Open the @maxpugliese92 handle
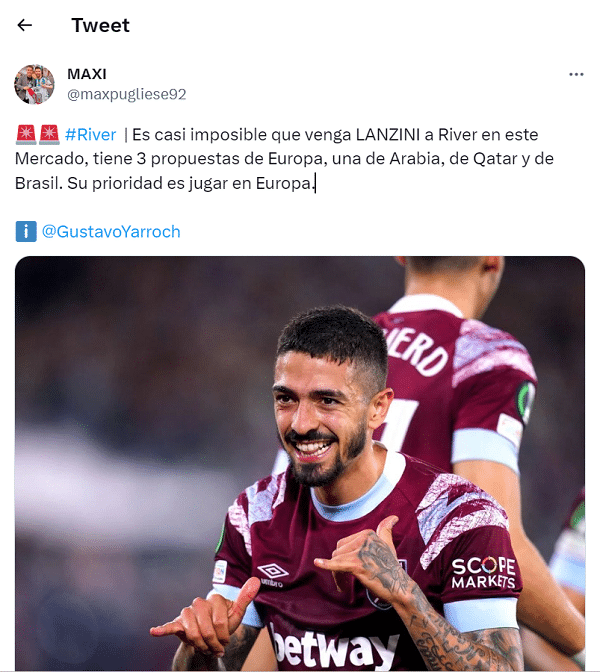This screenshot has height=672, width=600. click(126, 94)
